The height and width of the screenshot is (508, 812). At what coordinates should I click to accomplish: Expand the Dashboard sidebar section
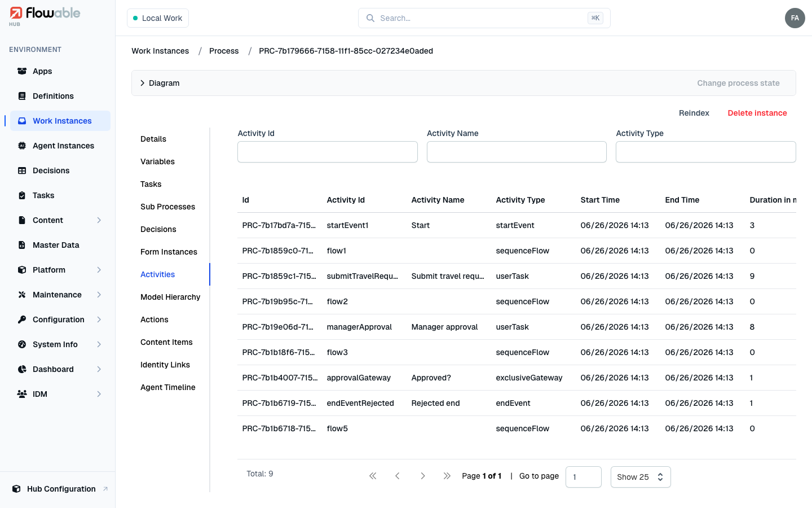(x=99, y=369)
